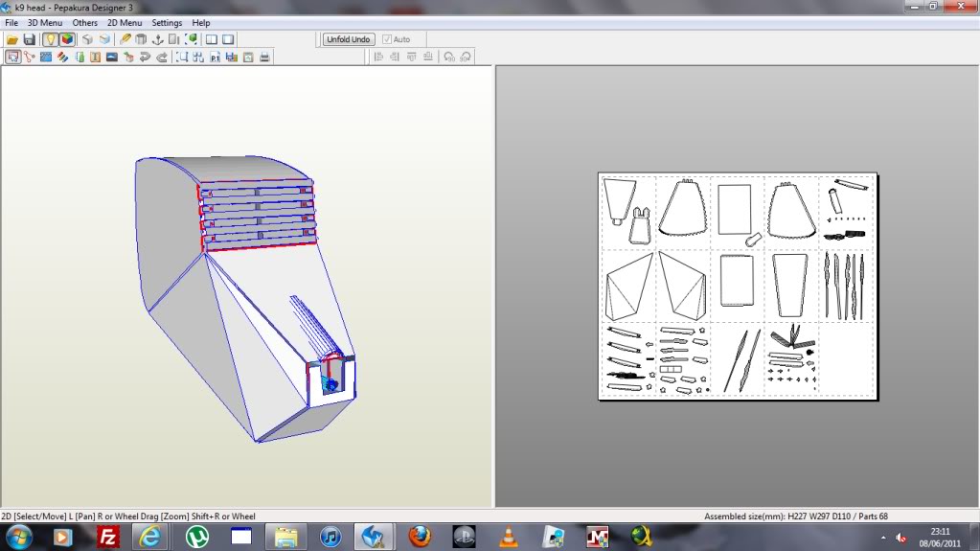The height and width of the screenshot is (551, 980).
Task: Toggle the Auto checkbox
Action: tap(387, 39)
